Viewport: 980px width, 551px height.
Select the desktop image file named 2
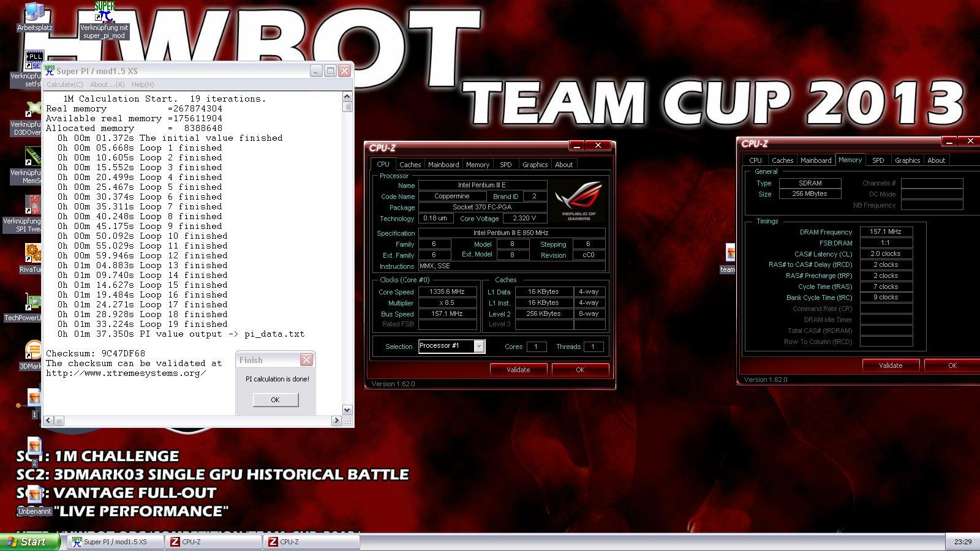(x=34, y=446)
